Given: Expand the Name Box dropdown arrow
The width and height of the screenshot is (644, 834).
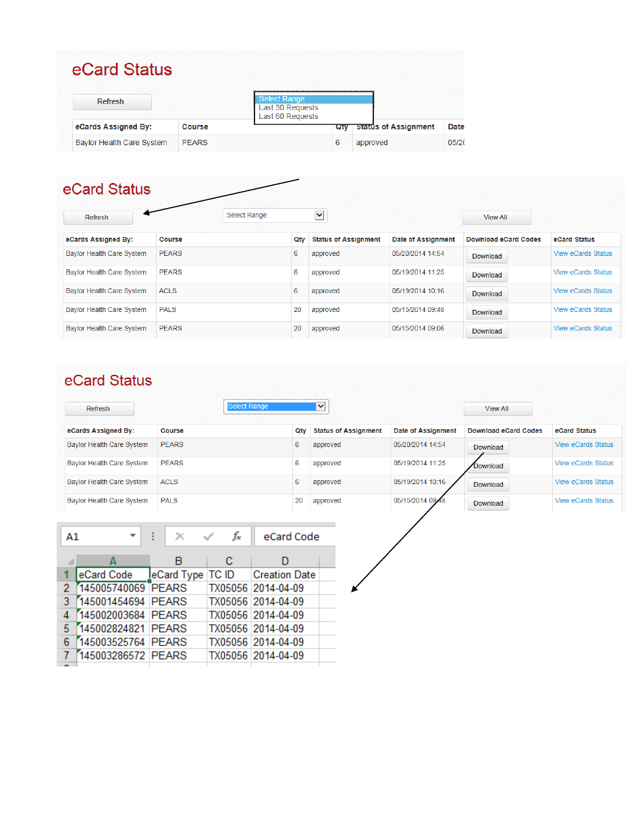Looking at the screenshot, I should click(133, 536).
